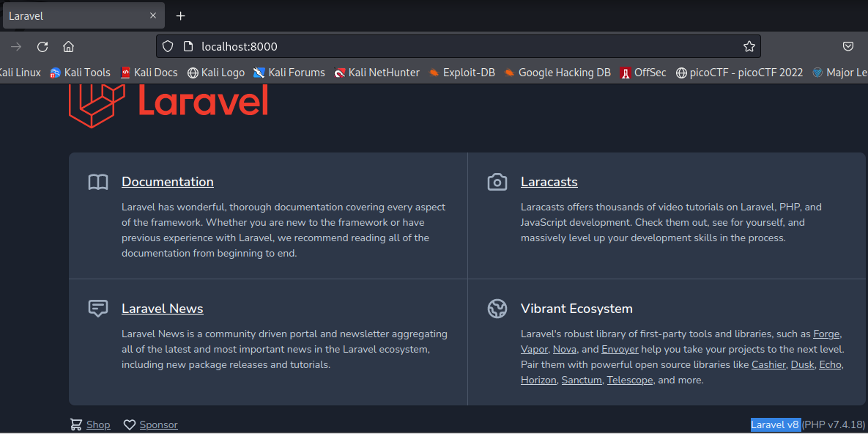Click the Kali Tools bookmark favicon
868x434 pixels.
click(x=55, y=73)
